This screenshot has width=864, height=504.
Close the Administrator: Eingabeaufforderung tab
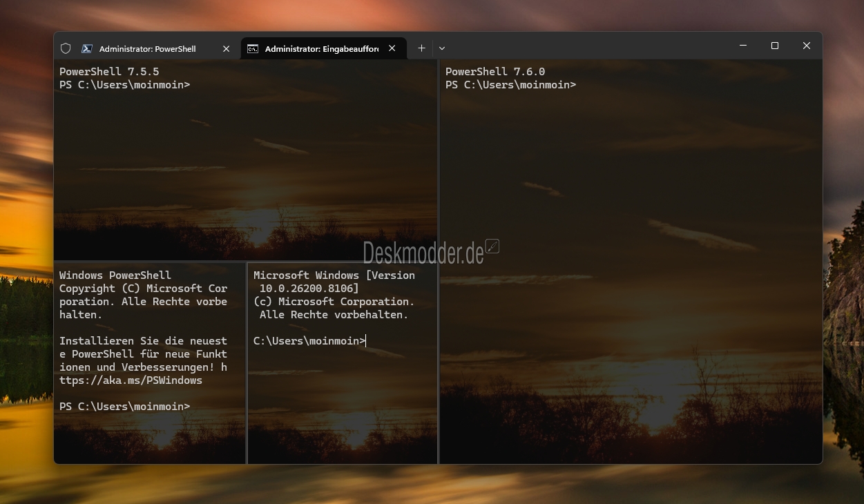pos(392,48)
